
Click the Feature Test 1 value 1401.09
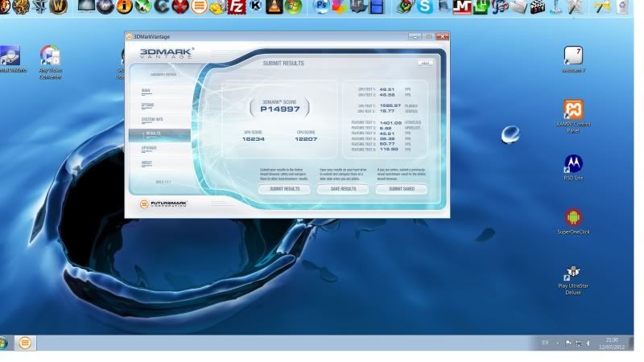(x=390, y=123)
